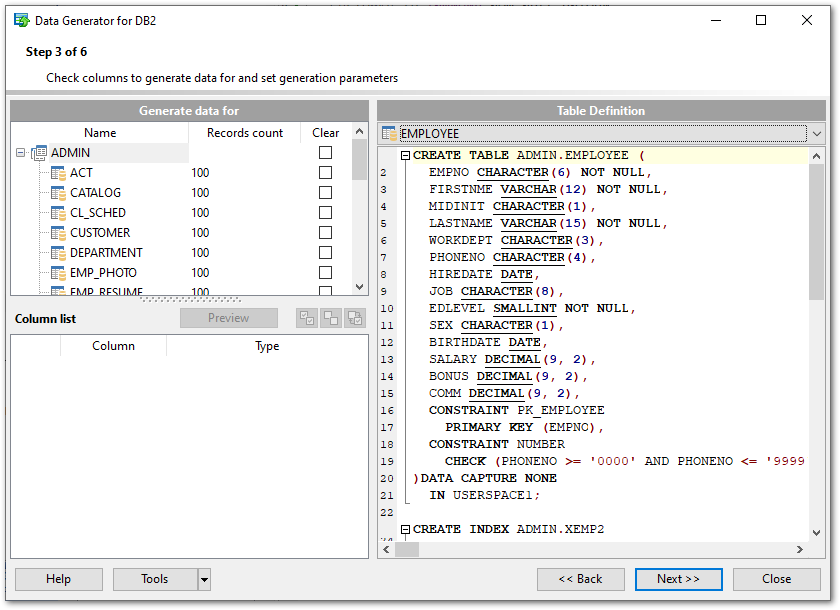The width and height of the screenshot is (840, 610).
Task: Click the invert column selection icon
Action: pos(355,318)
